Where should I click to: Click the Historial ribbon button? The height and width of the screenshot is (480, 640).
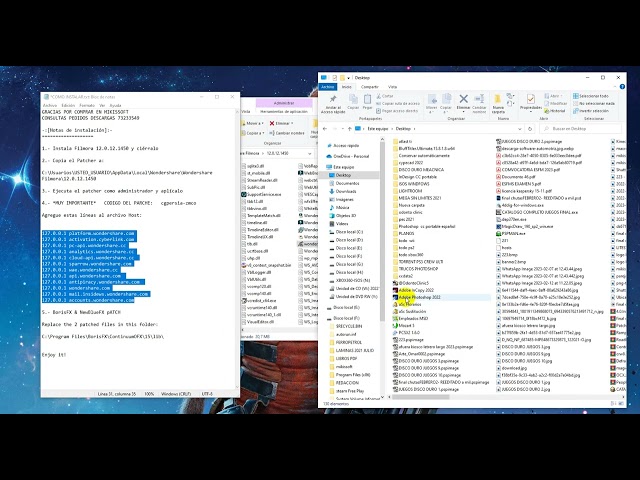point(555,111)
